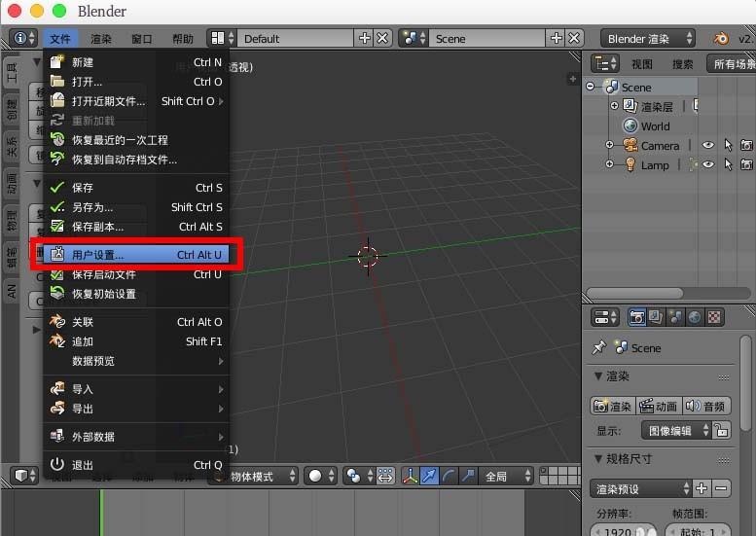Click 恢复最近的一次工程 (Recover Last Session)
Image resolution: width=756 pixels, height=536 pixels.
tap(136, 140)
